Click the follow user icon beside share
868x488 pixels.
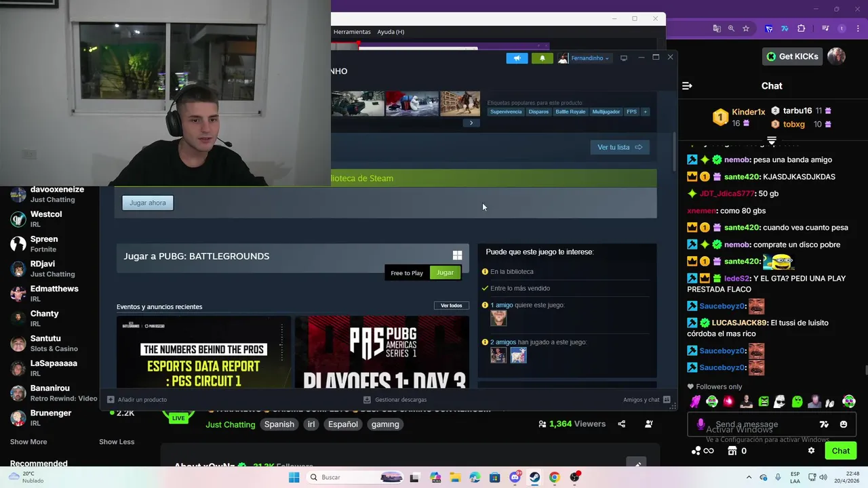[649, 424]
